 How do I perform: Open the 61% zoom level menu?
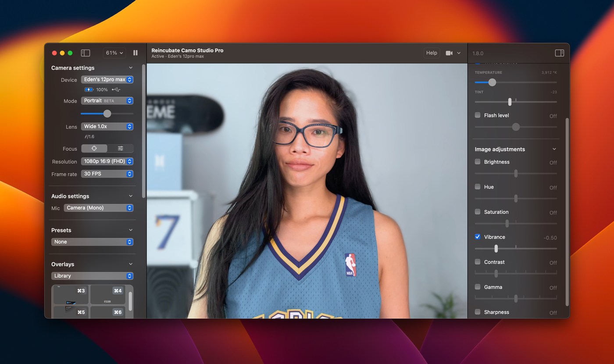click(x=114, y=53)
